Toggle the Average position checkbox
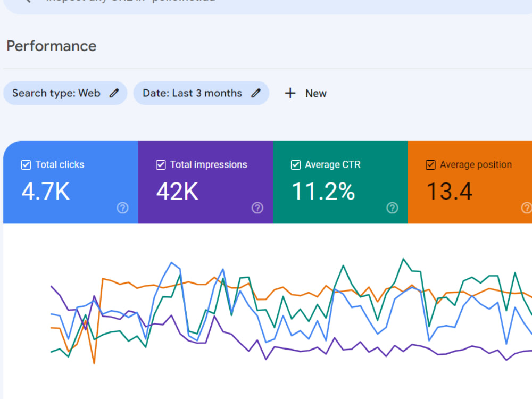Viewport: 532px width, 399px height. 430,165
